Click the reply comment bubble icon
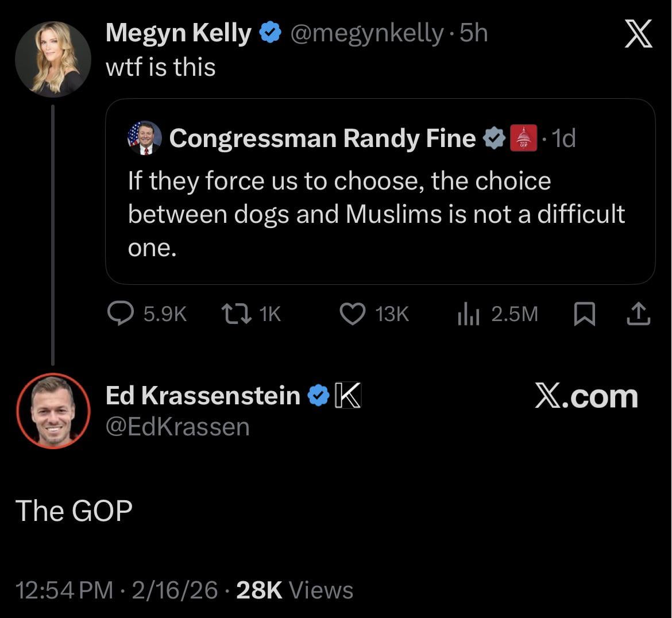The height and width of the screenshot is (618, 672). pyautogui.click(x=121, y=314)
